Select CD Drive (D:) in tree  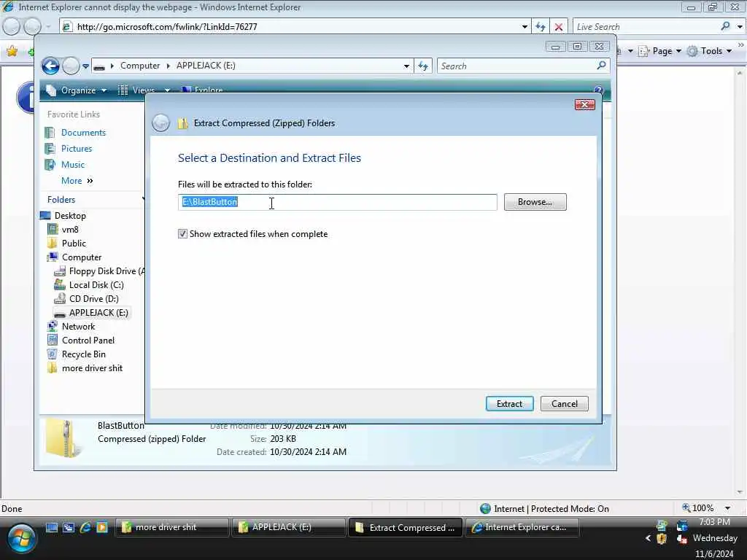coord(94,298)
